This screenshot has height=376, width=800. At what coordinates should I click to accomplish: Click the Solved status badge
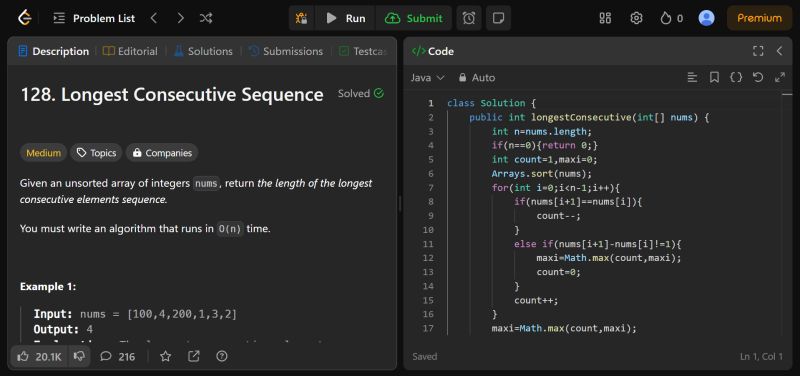pyautogui.click(x=361, y=93)
